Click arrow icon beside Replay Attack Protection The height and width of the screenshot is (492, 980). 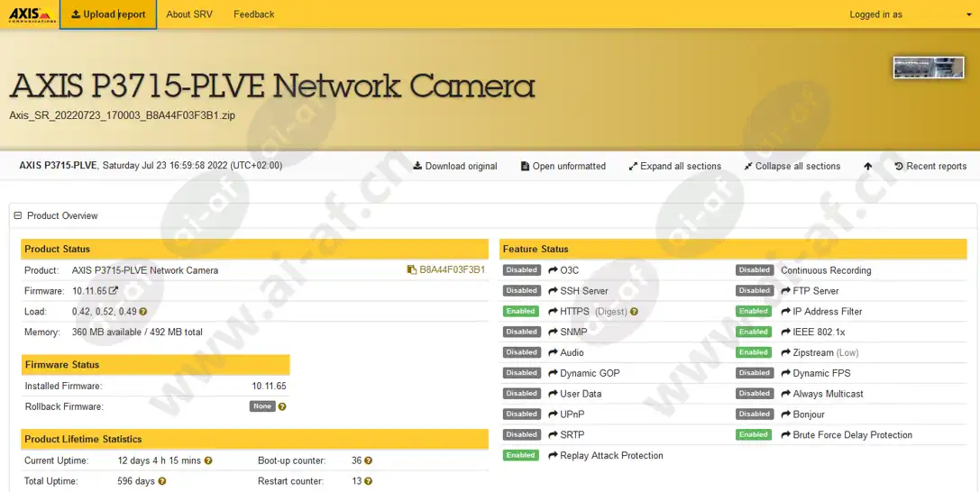[554, 455]
